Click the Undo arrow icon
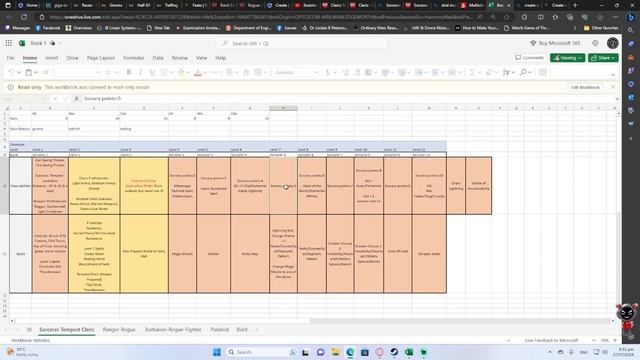 click(x=11, y=72)
